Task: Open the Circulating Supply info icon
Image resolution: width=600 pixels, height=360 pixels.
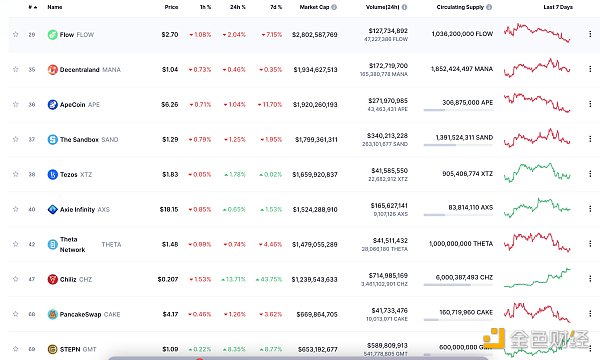Action: [489, 7]
